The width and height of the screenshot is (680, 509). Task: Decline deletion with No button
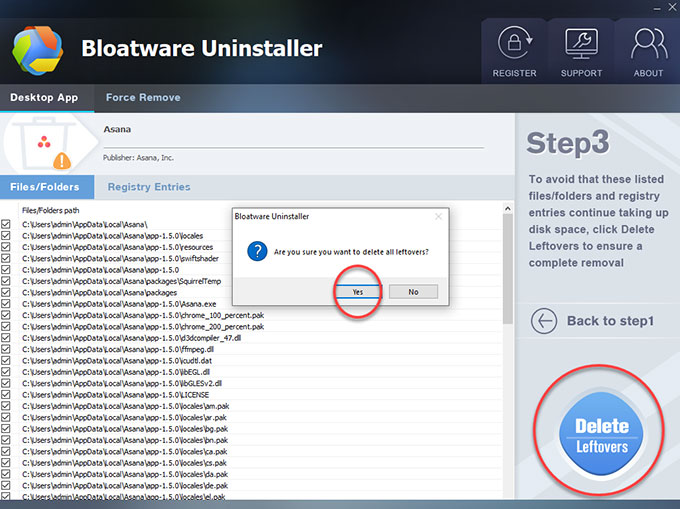coord(413,292)
